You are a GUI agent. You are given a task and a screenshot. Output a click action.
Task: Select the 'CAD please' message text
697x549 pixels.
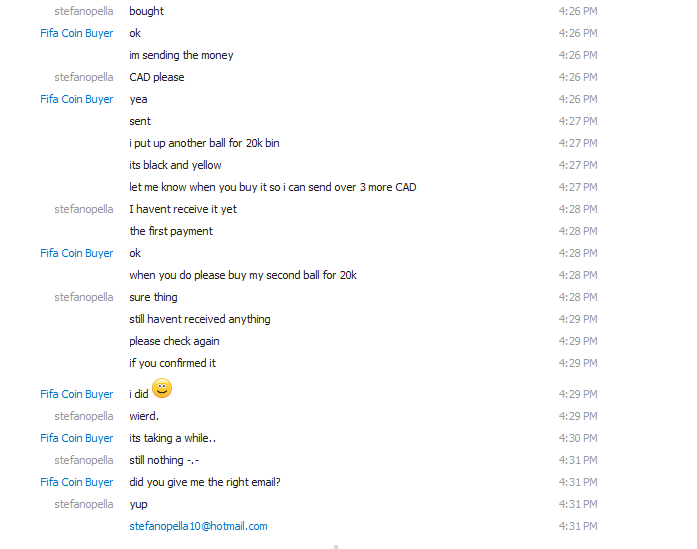pos(156,77)
